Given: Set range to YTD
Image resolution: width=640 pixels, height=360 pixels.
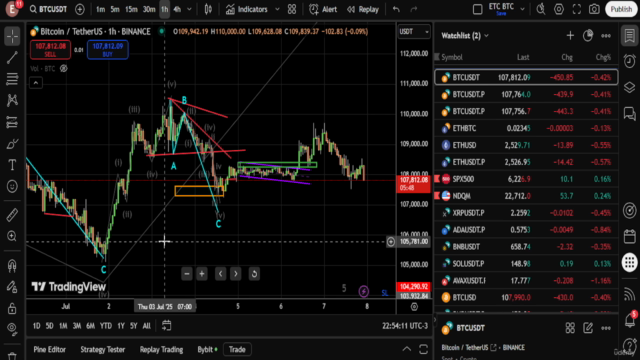Looking at the screenshot, I should tap(106, 326).
